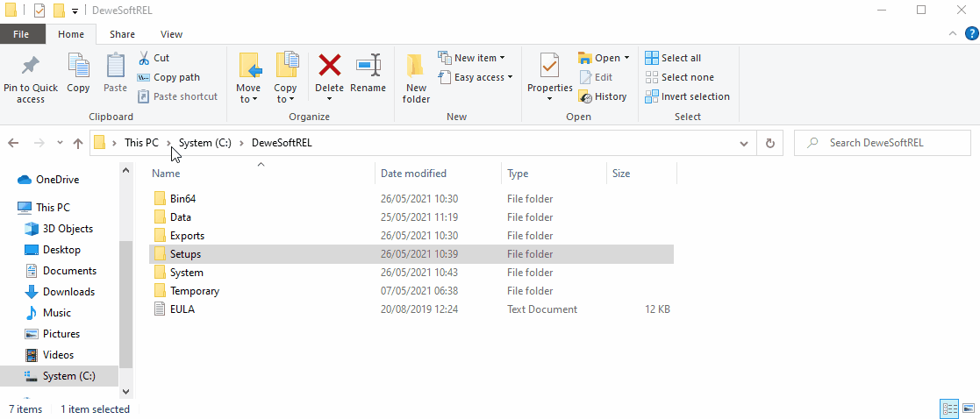980x419 pixels.
Task: Expand address bar history dropdown
Action: pos(744,143)
